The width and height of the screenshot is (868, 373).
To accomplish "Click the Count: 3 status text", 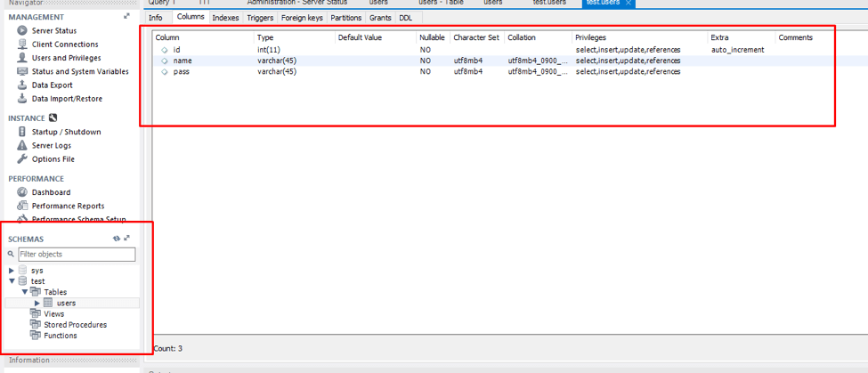I will pos(167,349).
